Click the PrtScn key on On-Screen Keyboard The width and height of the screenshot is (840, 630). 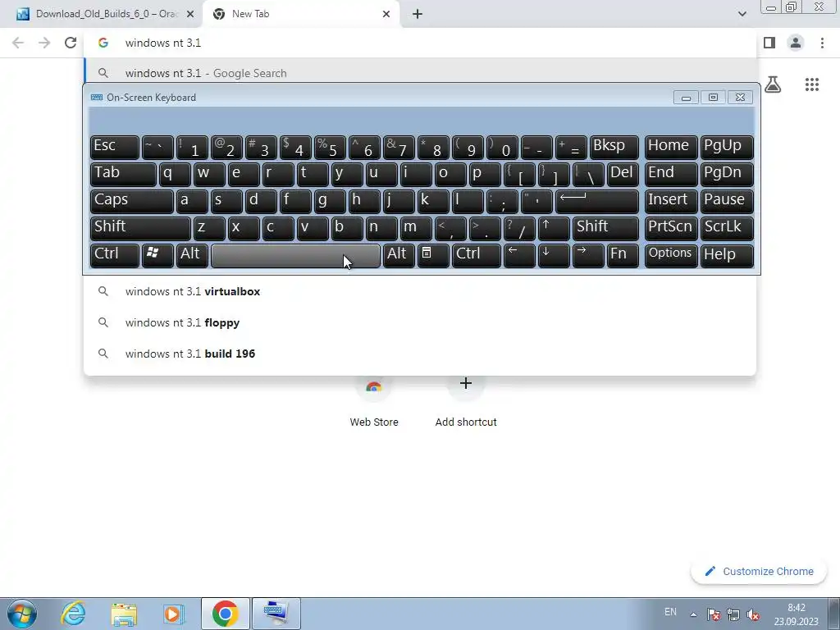coord(671,228)
